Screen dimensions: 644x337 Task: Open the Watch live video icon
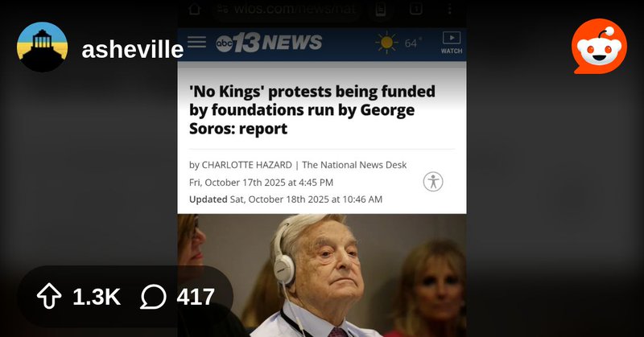[x=452, y=43]
